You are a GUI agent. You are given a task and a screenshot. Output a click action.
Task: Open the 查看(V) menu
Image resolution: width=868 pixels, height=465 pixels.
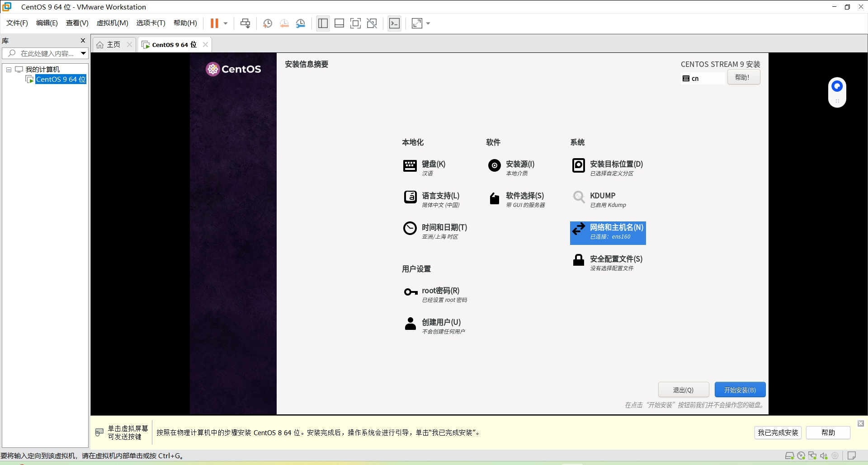pos(77,23)
